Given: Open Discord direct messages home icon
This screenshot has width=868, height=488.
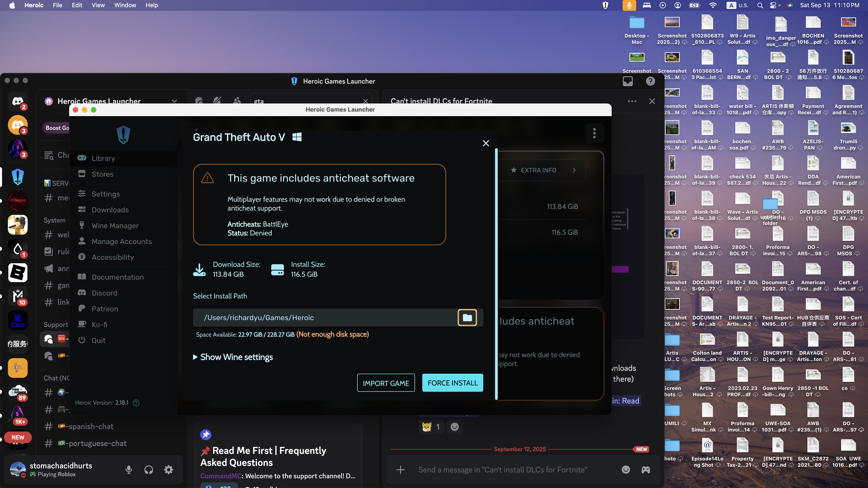Looking at the screenshot, I should (x=18, y=101).
